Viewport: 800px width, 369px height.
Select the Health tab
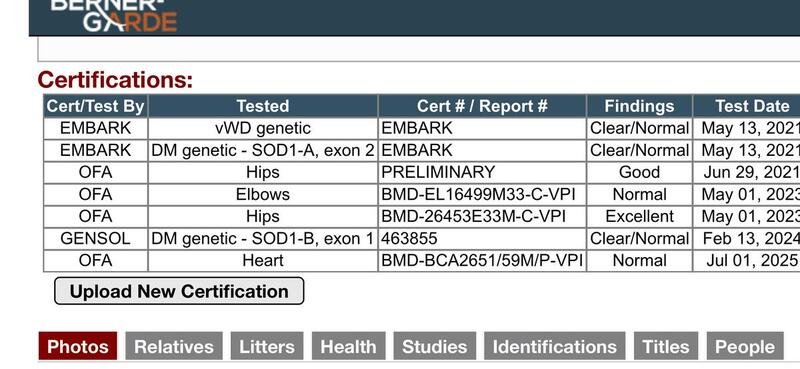(x=348, y=347)
